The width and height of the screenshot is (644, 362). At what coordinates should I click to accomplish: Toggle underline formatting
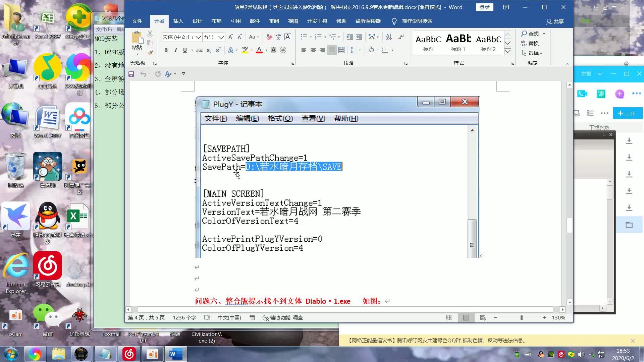point(185,50)
